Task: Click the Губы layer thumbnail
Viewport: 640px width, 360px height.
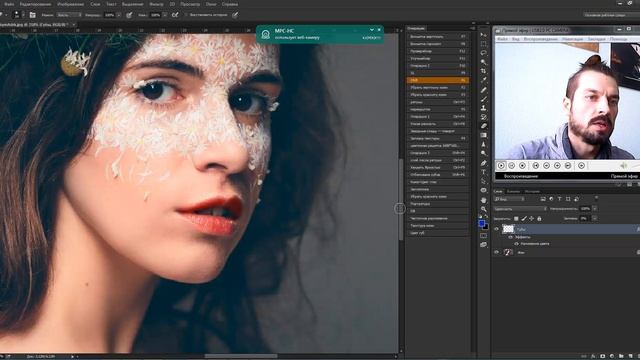Action: pos(508,229)
